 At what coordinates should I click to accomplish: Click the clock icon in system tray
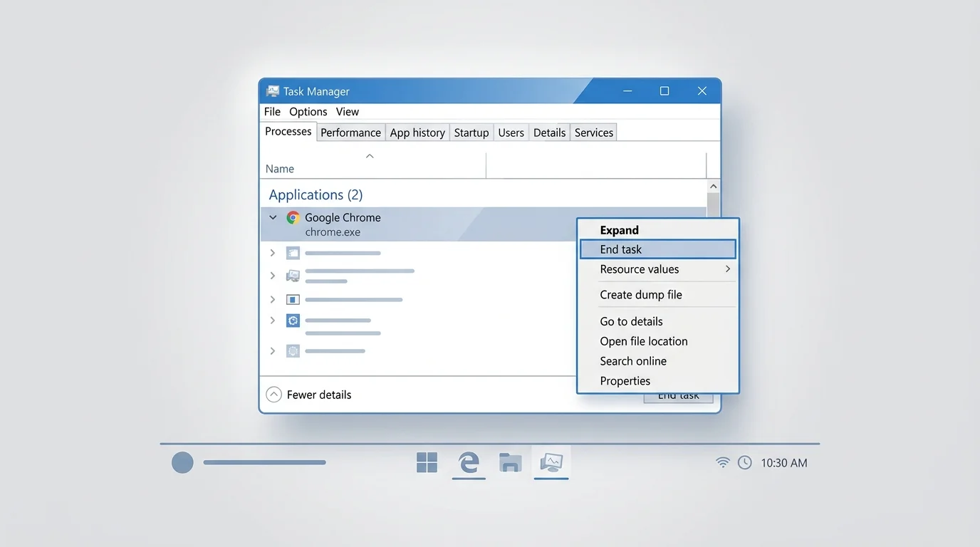[745, 463]
